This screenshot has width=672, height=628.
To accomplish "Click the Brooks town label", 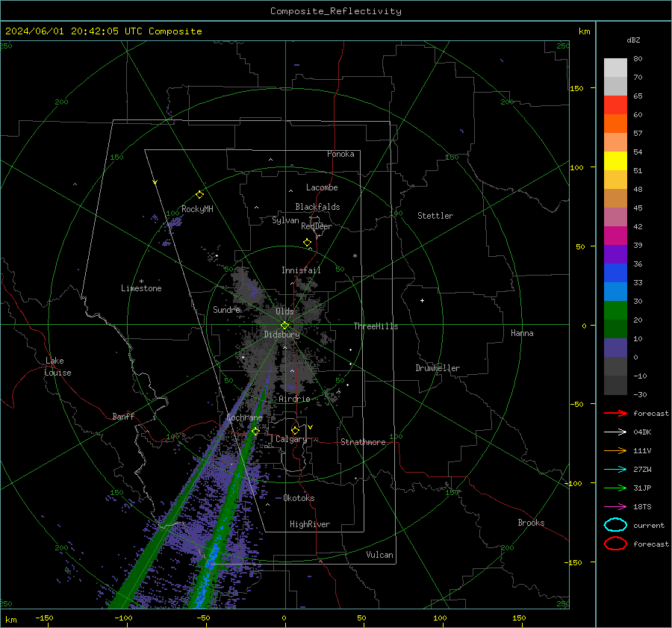I will coord(531,523).
